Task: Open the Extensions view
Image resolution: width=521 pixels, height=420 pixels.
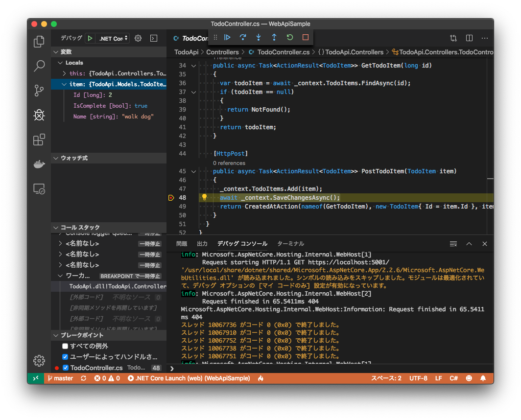Action: (39, 140)
